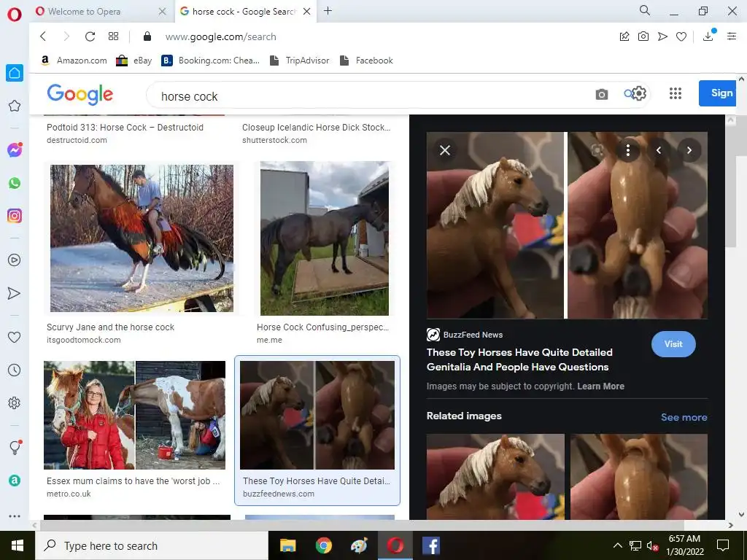Image resolution: width=747 pixels, height=560 pixels.
Task: Click the BuzzFeed News source label
Action: tap(465, 335)
